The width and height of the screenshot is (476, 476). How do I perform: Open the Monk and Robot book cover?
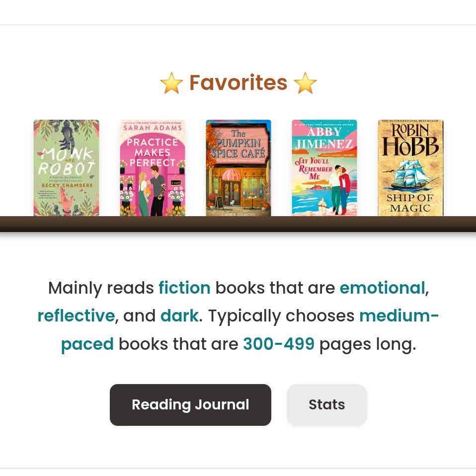[x=66, y=168]
